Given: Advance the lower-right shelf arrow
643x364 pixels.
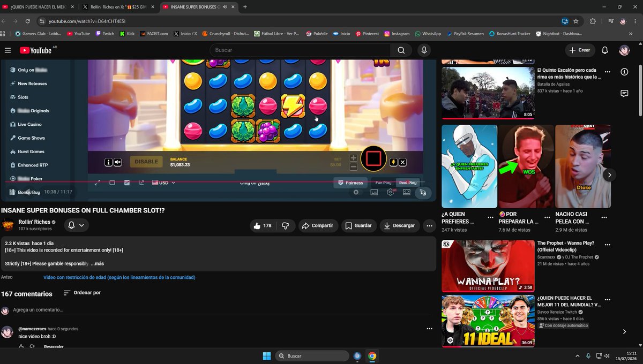Looking at the screenshot, I should tap(624, 332).
